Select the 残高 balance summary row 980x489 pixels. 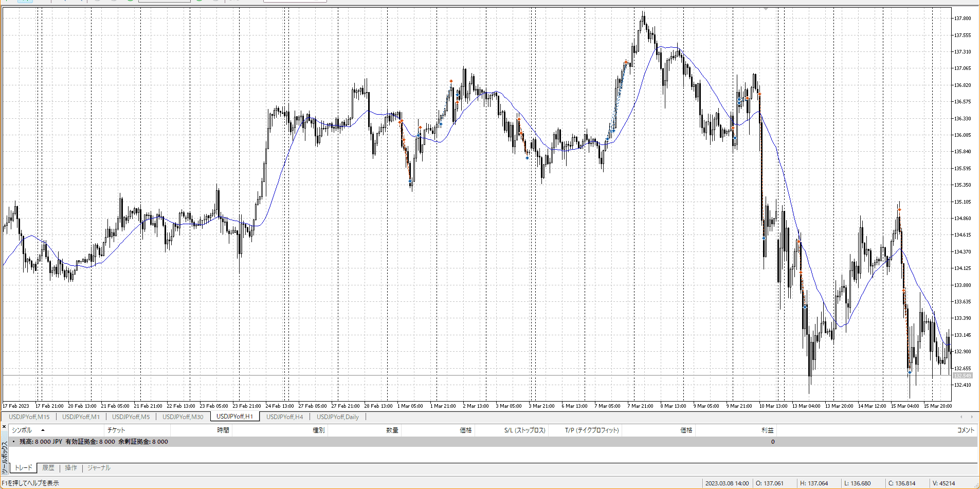coord(94,442)
